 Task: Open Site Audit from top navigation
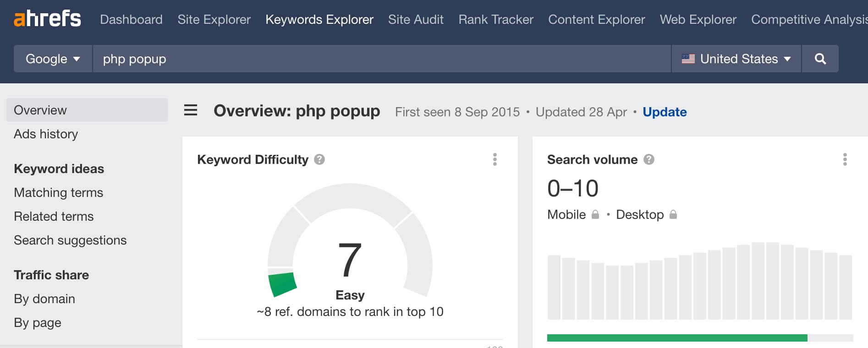pyautogui.click(x=416, y=19)
